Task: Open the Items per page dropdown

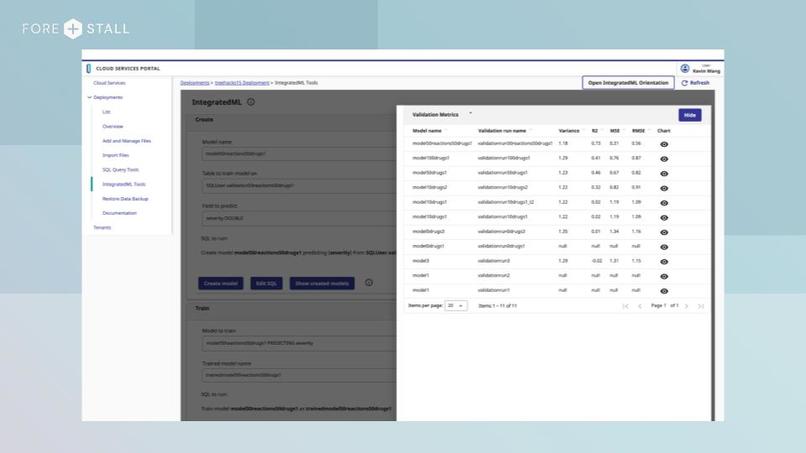Action: click(455, 305)
